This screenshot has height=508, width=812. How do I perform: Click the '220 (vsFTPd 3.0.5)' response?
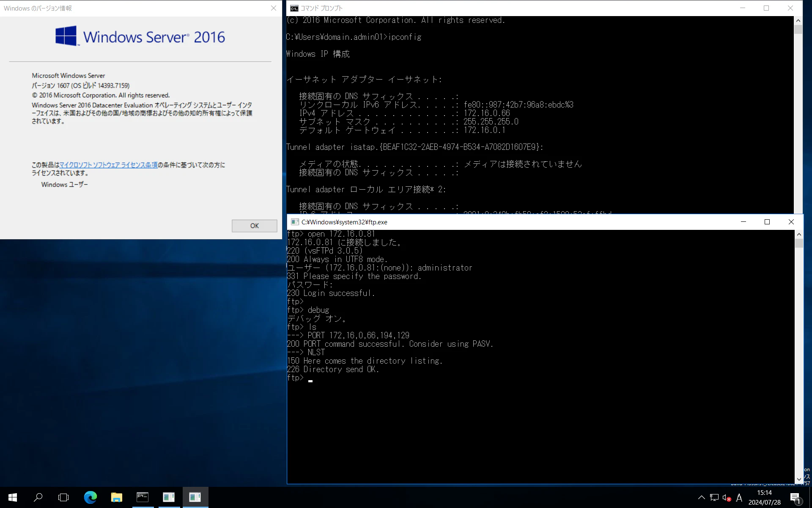(325, 251)
